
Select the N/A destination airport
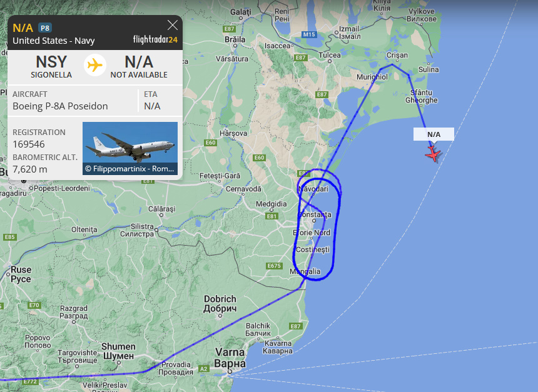(x=139, y=67)
